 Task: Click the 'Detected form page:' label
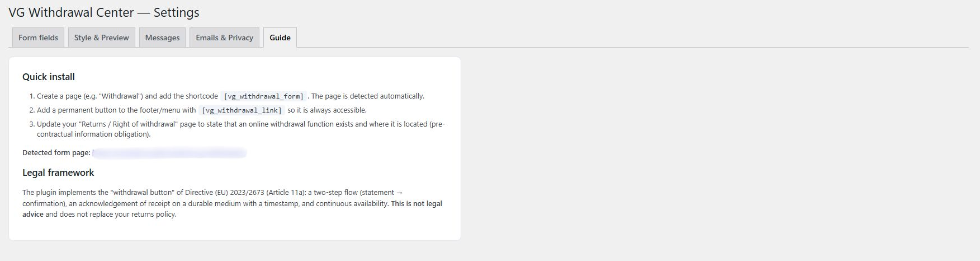point(56,152)
